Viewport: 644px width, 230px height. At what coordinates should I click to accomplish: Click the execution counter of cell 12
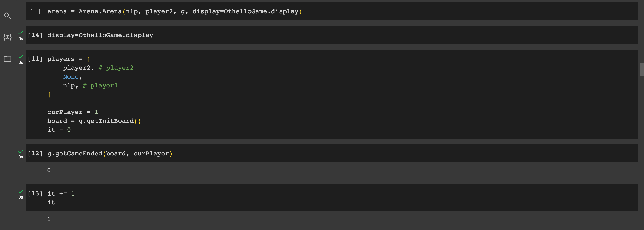tap(35, 153)
